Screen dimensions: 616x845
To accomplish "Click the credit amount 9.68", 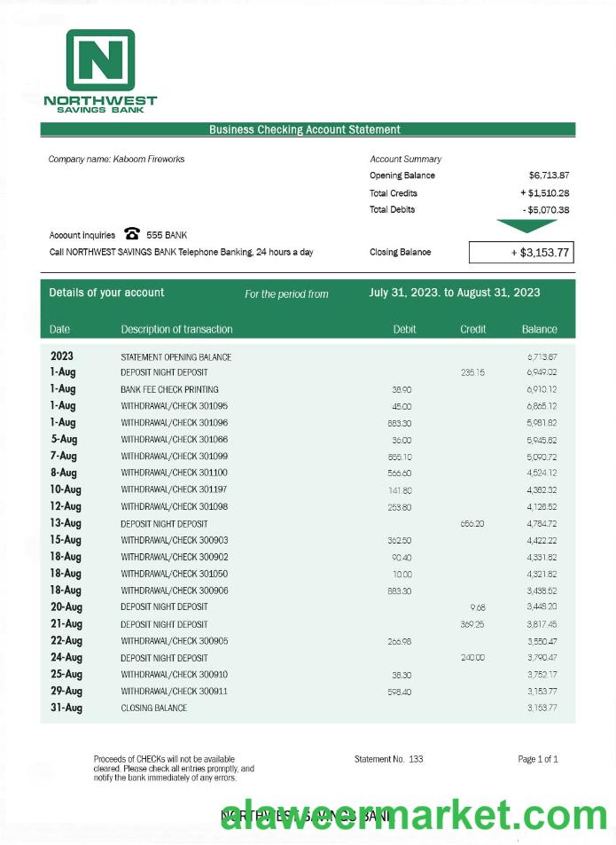I will coord(478,607).
